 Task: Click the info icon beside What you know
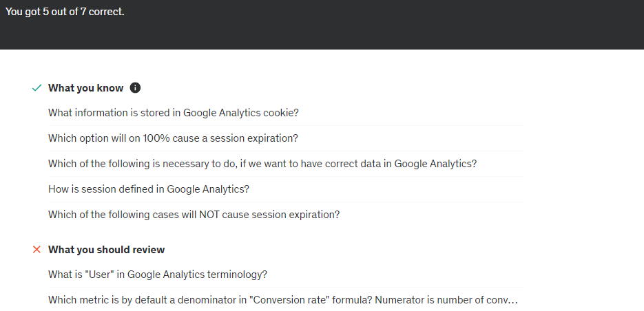tap(136, 88)
